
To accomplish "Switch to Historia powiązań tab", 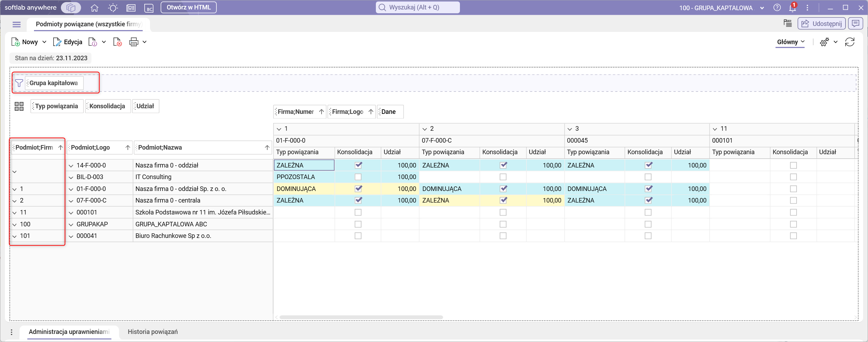I will (x=153, y=332).
